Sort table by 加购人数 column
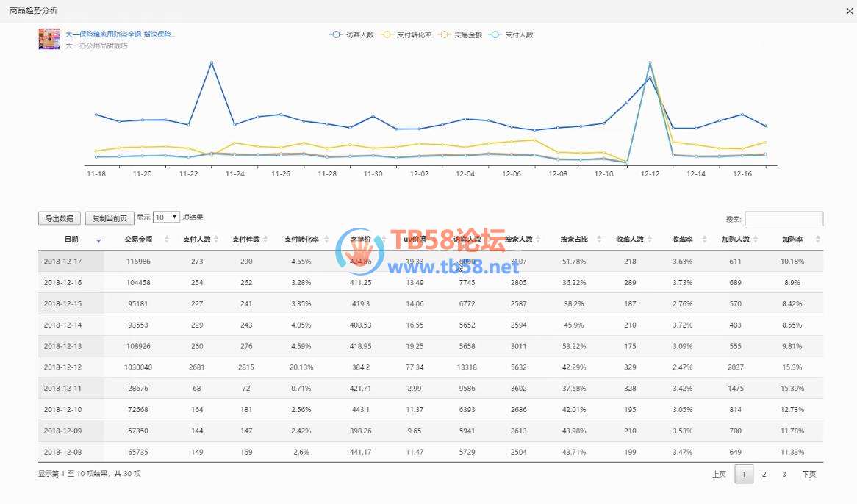Image resolution: width=857 pixels, height=504 pixels. (735, 240)
